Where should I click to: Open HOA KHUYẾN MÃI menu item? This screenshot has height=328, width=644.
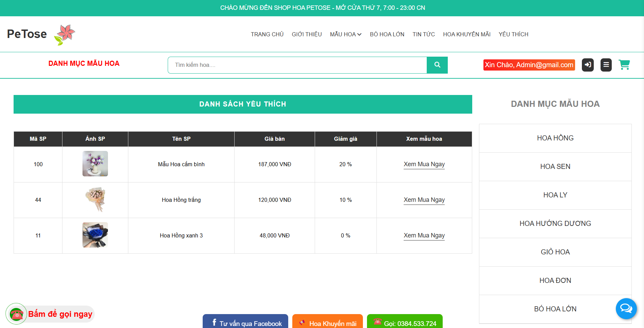[x=466, y=34]
